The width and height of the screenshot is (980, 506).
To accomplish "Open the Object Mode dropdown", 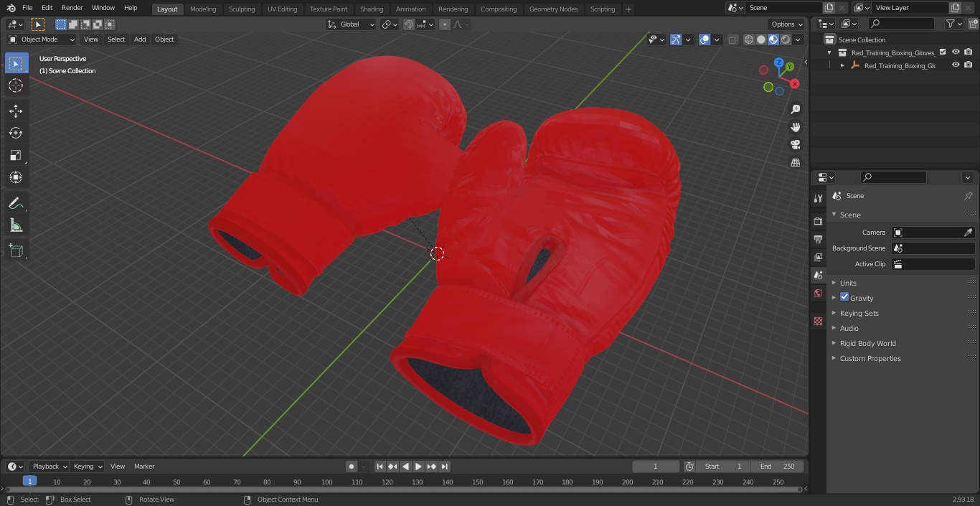I will 42,39.
